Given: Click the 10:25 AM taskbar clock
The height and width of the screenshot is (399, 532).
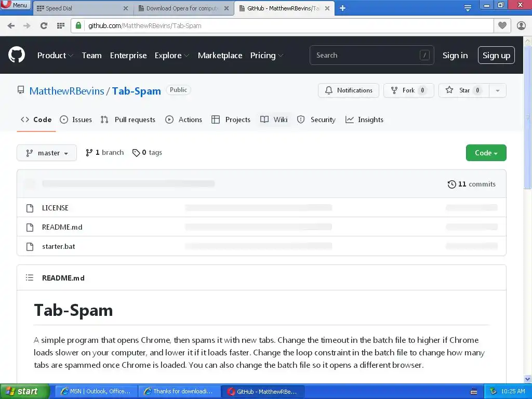Looking at the screenshot, I should (513, 391).
